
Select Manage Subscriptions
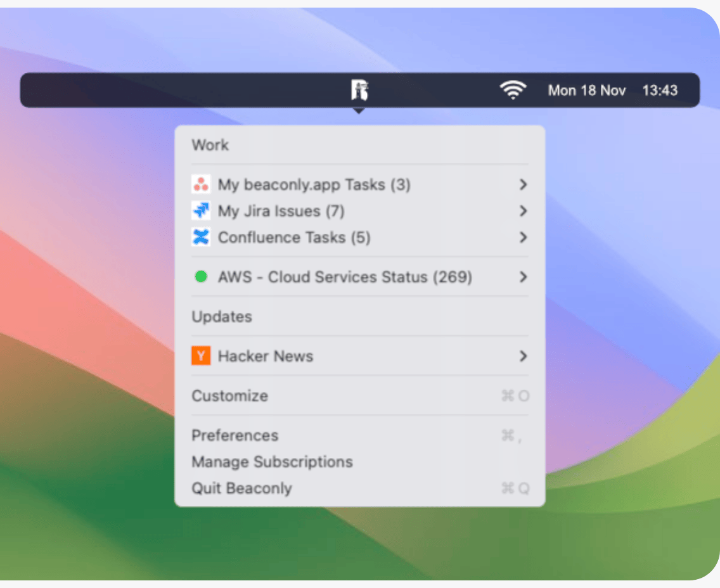[272, 462]
